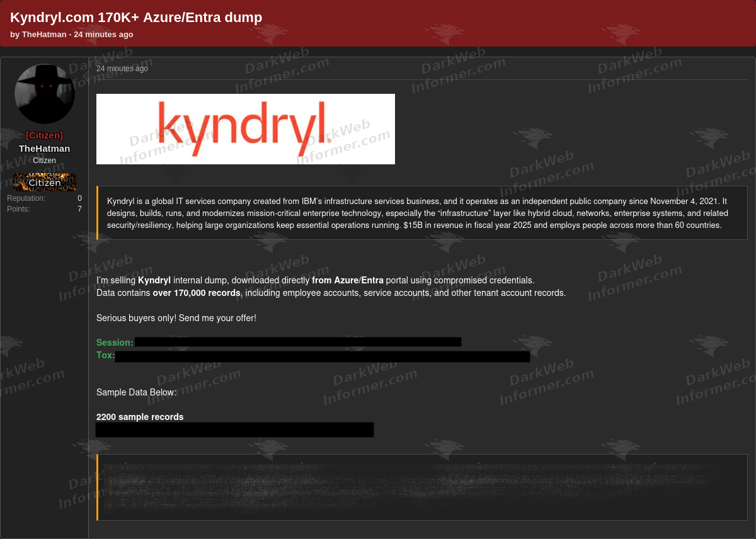756x539 pixels.
Task: Click the red [Citizen] rank label
Action: pos(44,135)
